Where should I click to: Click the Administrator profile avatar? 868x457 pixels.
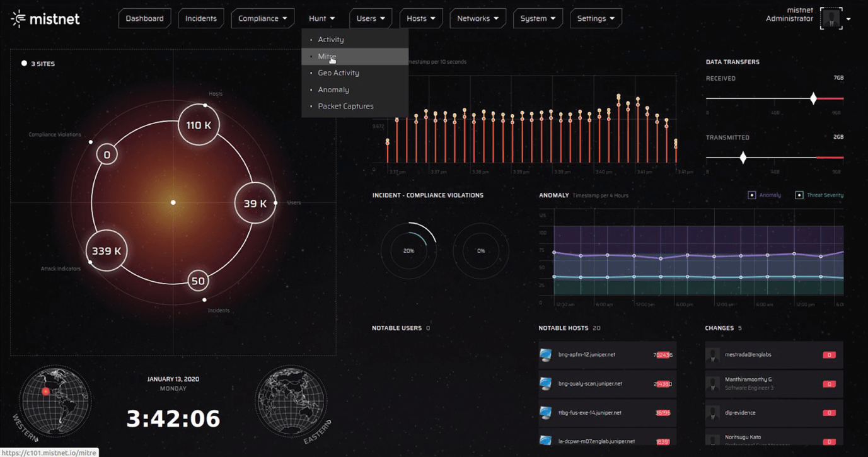point(831,19)
